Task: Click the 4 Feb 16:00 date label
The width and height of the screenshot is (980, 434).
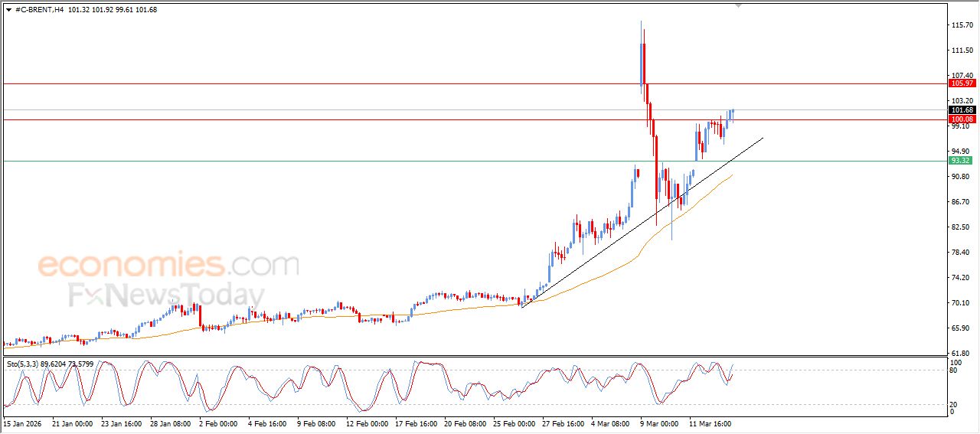Action: click(x=269, y=423)
